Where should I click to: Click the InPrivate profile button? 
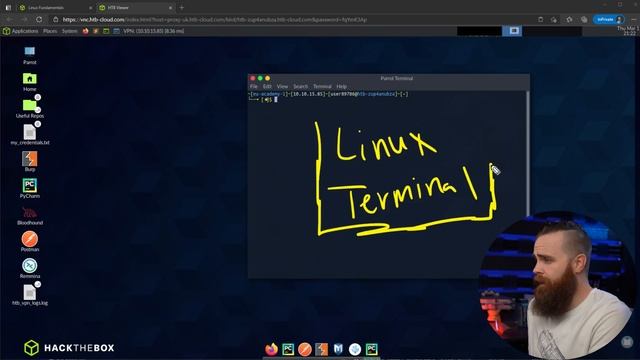click(x=609, y=19)
